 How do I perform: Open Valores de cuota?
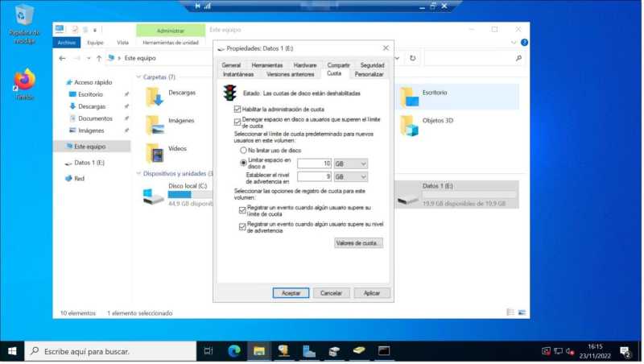pyautogui.click(x=358, y=243)
